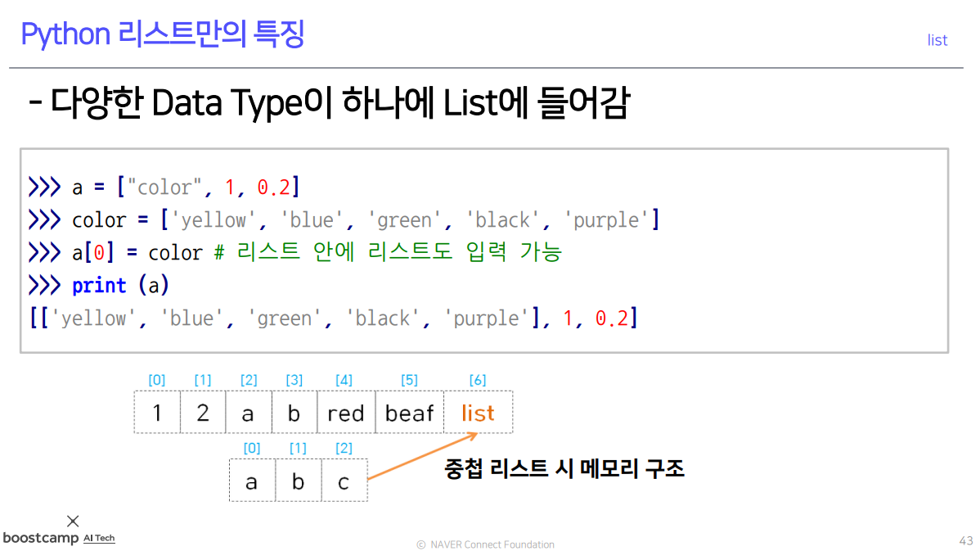Click the 'NAVER Connect Foundation' copyright text

486,544
